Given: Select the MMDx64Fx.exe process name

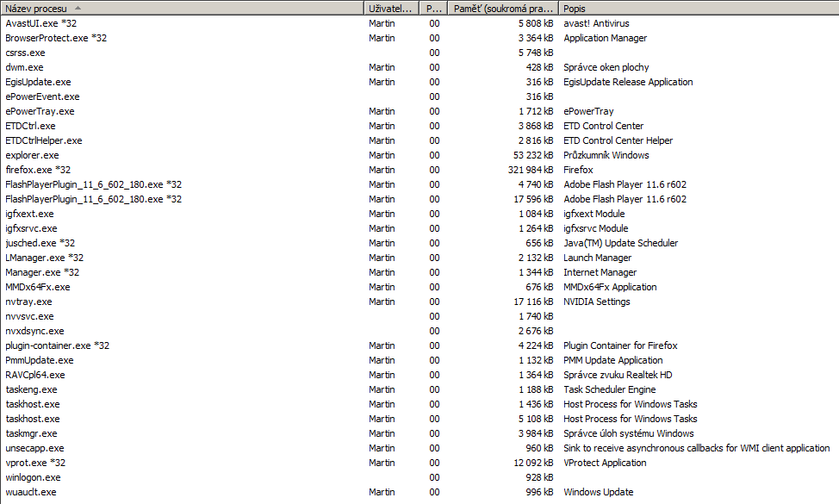Looking at the screenshot, I should pos(37,287).
